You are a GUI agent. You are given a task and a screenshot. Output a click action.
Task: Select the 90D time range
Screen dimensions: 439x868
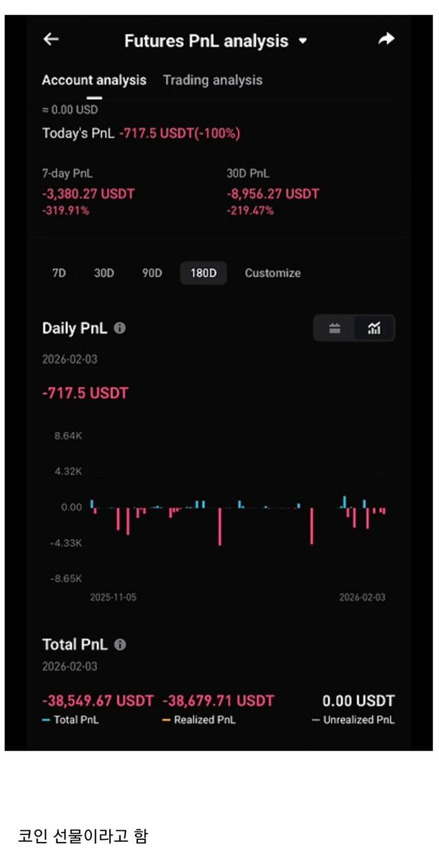(x=152, y=273)
